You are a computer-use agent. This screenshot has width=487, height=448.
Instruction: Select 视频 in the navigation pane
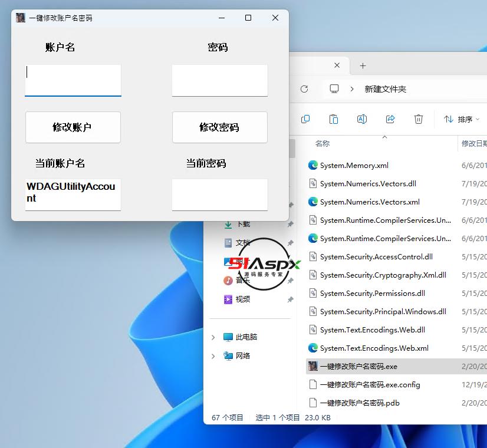point(242,299)
